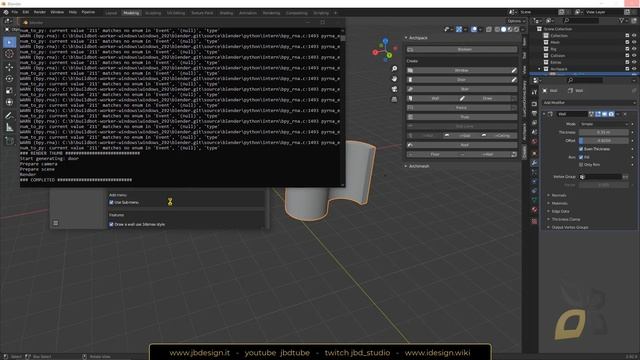Select the Scale tool
Viewport: 640px width, 360px height.
pyautogui.click(x=9, y=91)
